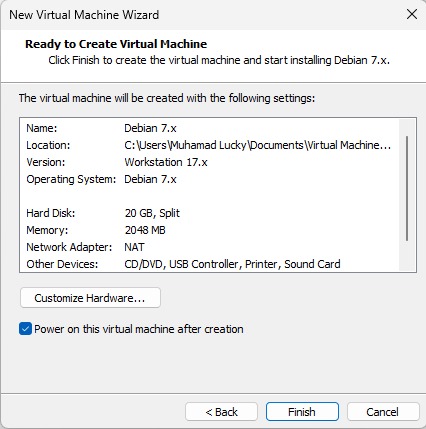Select the Operating System row
Screen dimensions: 426x429
[x=209, y=179]
